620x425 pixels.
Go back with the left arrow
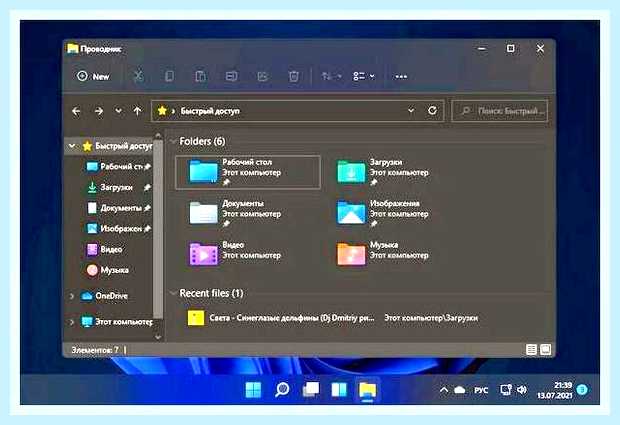tap(76, 111)
